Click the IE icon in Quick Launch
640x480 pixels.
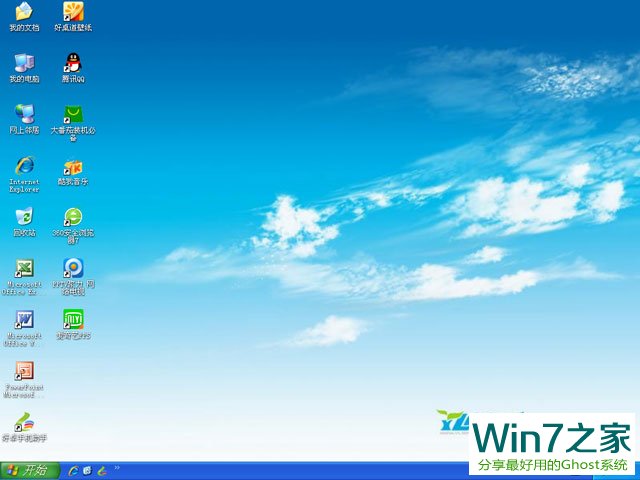73,471
